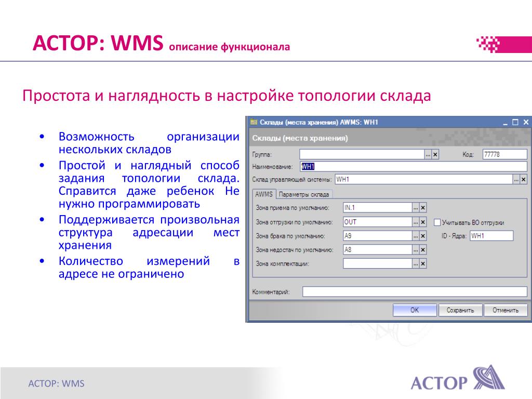Image resolution: width=532 pixels, height=399 pixels.
Task: Click the Код input field
Action: 504,154
